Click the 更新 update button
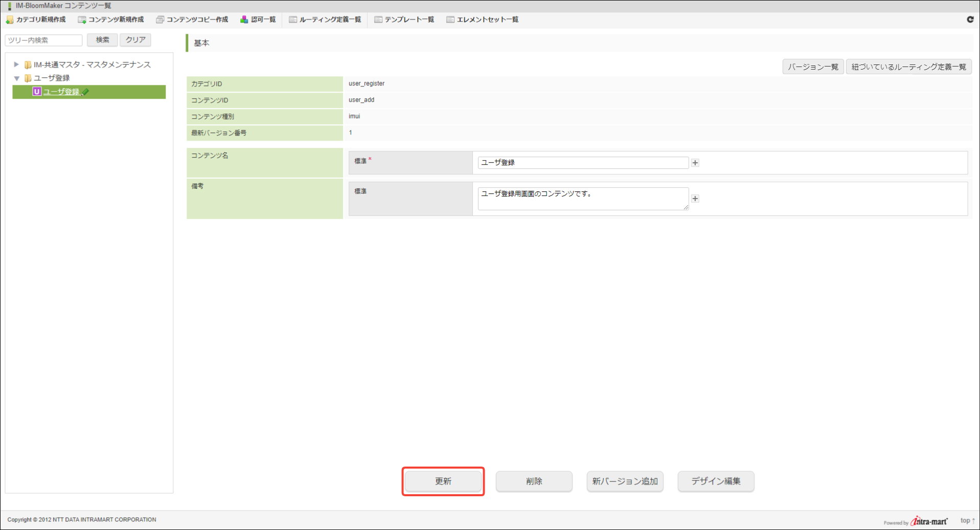The image size is (980, 530). pyautogui.click(x=443, y=481)
